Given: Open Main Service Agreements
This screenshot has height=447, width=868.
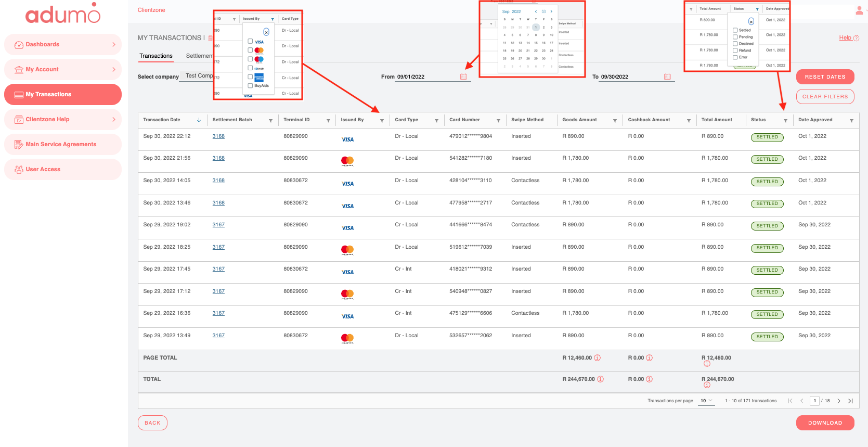Looking at the screenshot, I should (x=63, y=145).
